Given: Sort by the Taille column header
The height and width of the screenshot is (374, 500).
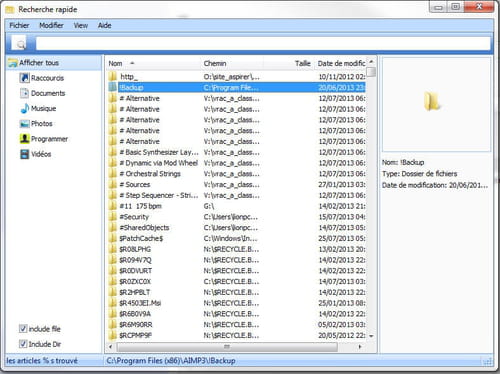Looking at the screenshot, I should coord(289,63).
